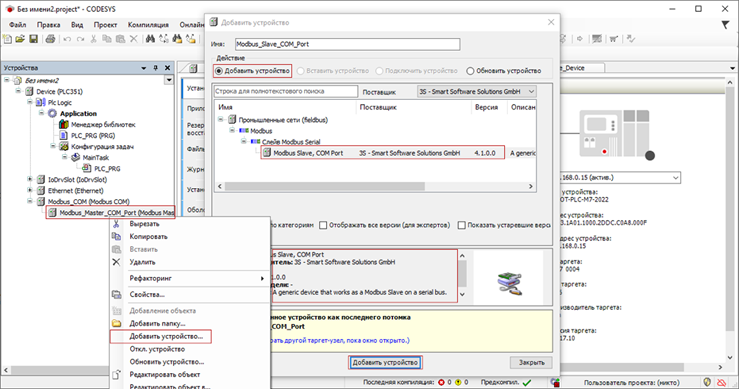Click the Менеджер библиотек item in tree

click(x=103, y=124)
